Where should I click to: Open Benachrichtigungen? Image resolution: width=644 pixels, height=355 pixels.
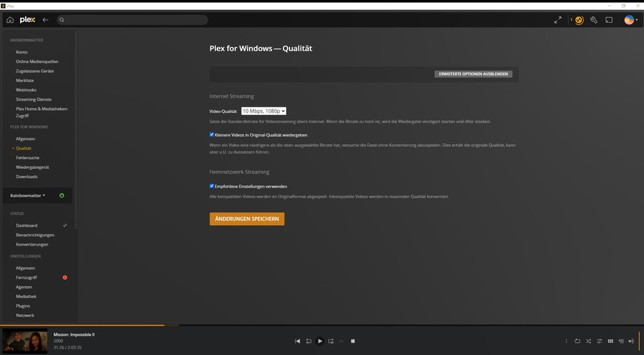point(35,235)
